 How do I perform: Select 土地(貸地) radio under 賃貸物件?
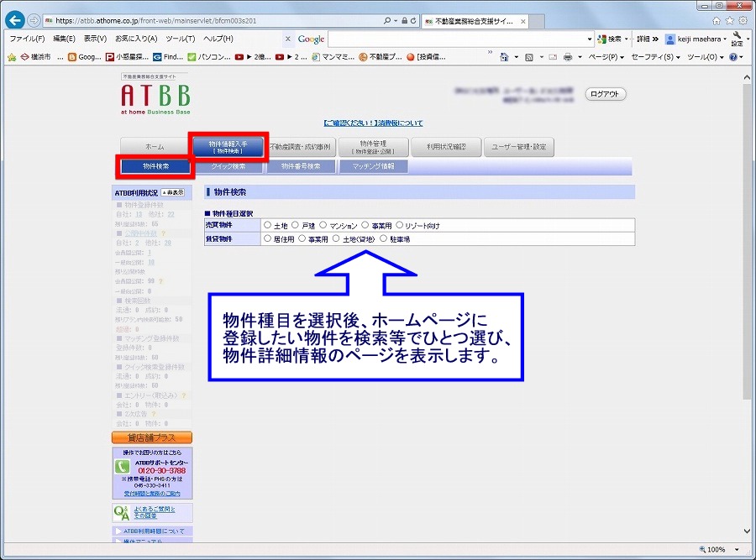336,238
